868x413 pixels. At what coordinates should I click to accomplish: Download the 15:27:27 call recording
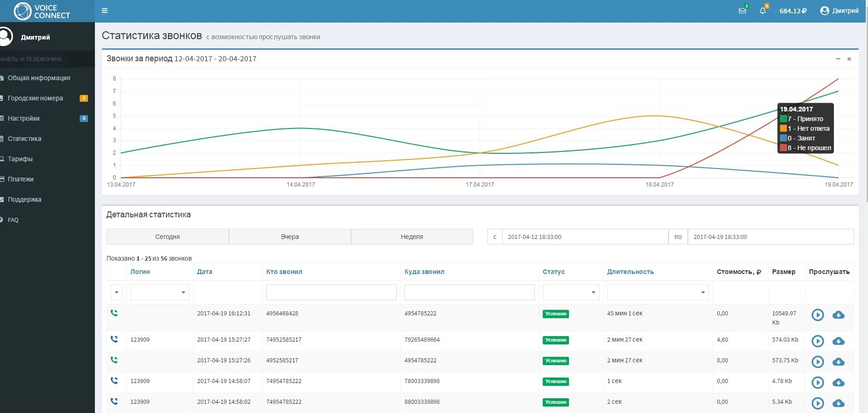[839, 341]
